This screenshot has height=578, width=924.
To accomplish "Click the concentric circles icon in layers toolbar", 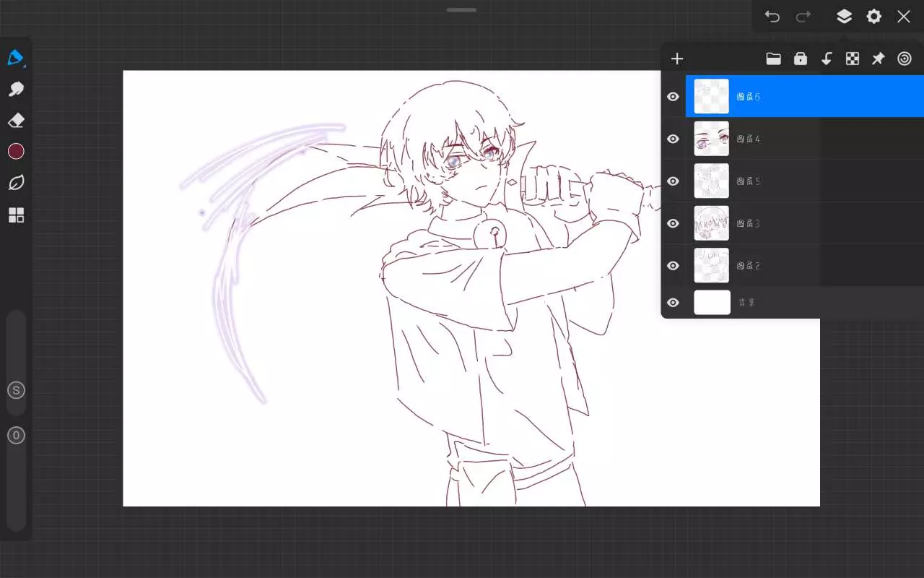I will click(x=905, y=59).
